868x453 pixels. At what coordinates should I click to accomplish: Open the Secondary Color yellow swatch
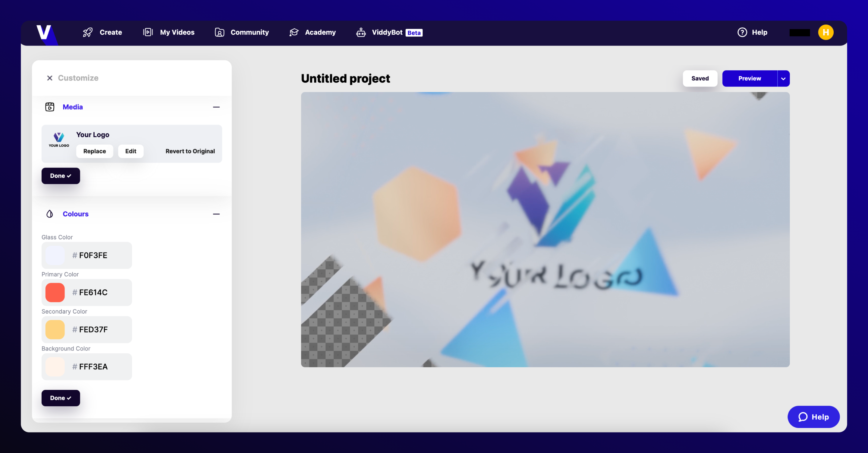point(55,330)
